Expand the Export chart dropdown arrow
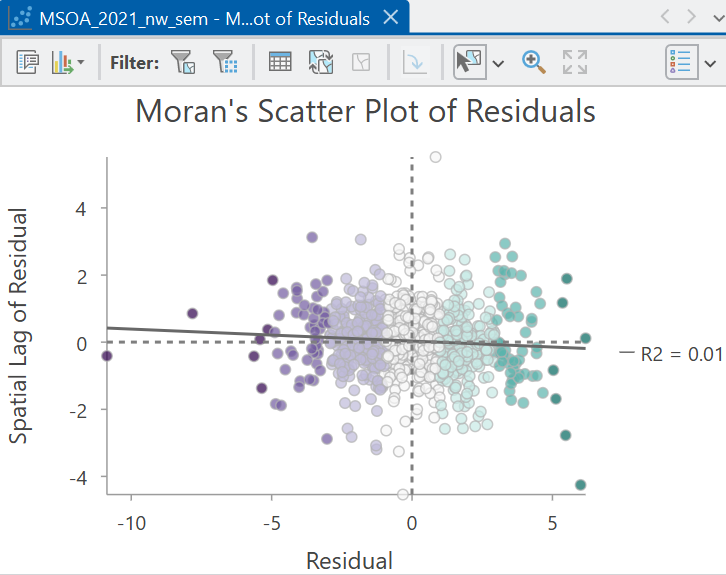This screenshot has height=575, width=726. (x=81, y=62)
